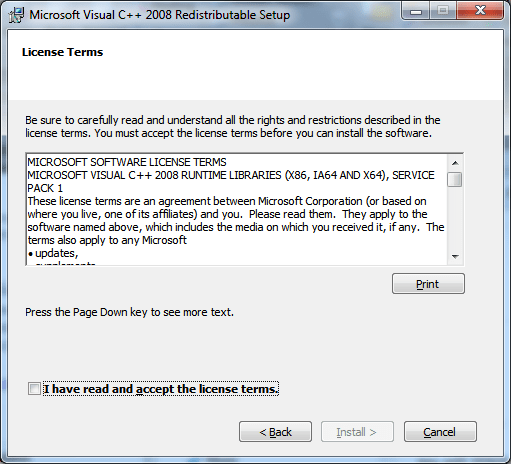The height and width of the screenshot is (464, 511).
Task: Click the license text scrollbar thumb
Action: [455, 179]
